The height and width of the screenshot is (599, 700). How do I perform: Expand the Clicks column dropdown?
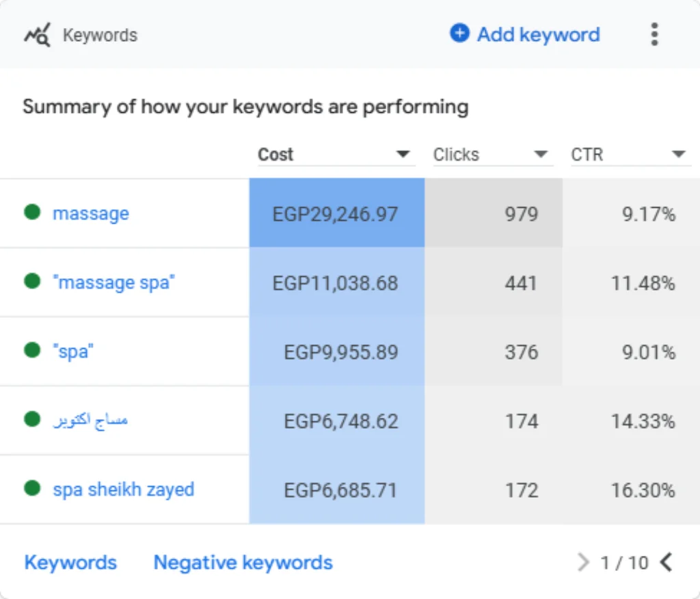coord(541,154)
